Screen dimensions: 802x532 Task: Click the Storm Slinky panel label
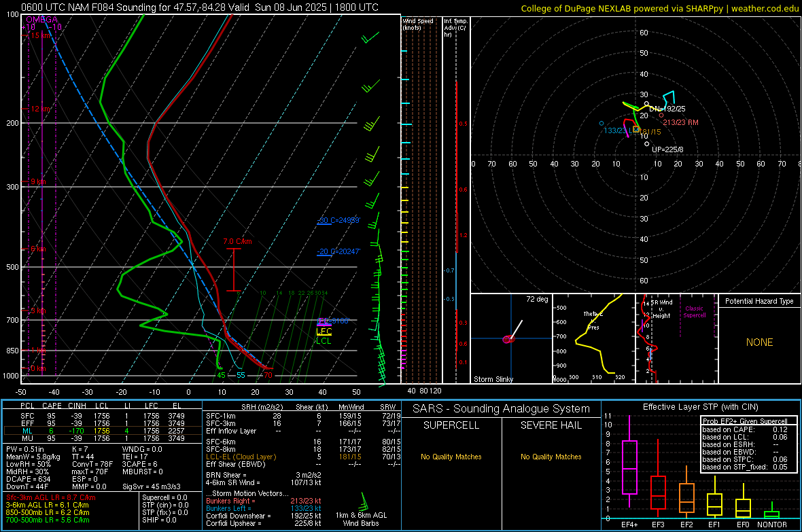493,379
